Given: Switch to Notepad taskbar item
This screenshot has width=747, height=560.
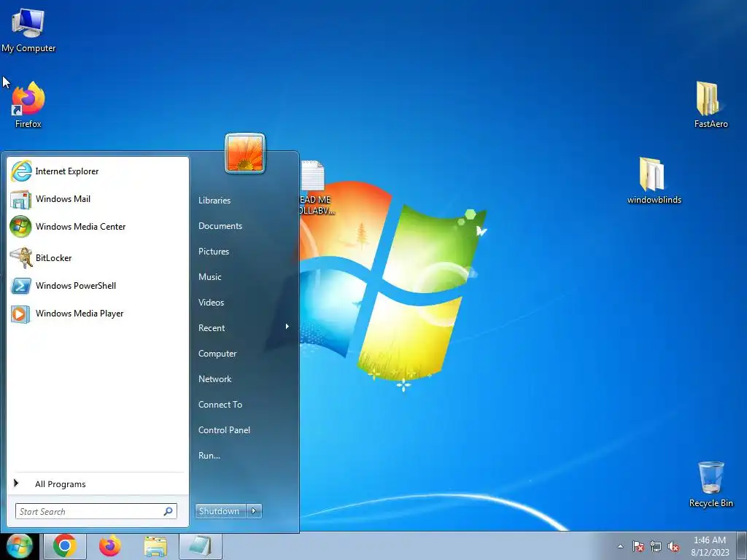Looking at the screenshot, I should [201, 546].
